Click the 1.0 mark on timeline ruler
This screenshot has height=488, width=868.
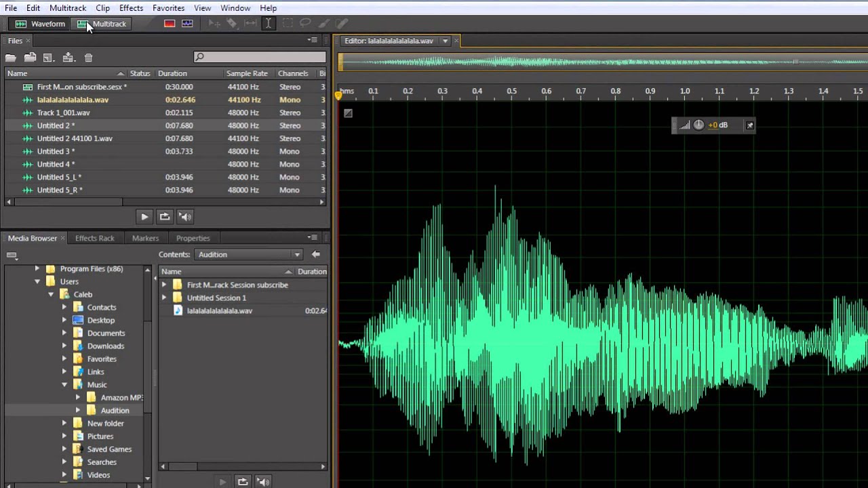click(685, 91)
